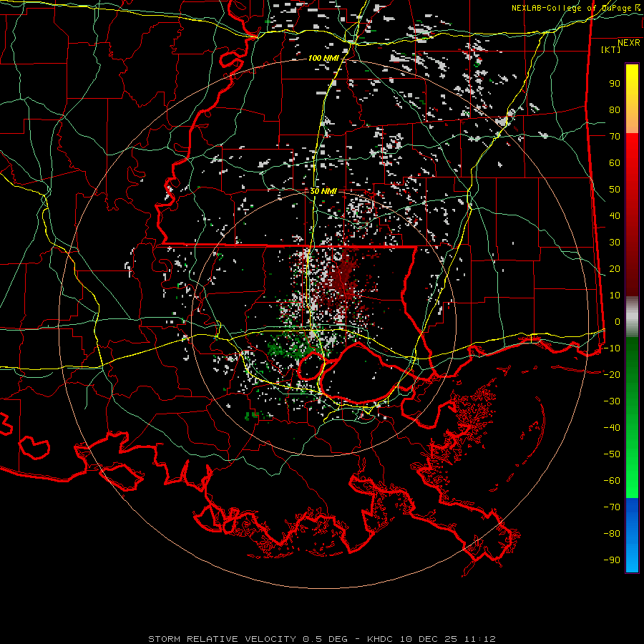Image resolution: width=644 pixels, height=644 pixels.
Task: Click the -10 value on the velocity scale
Action: tap(612, 348)
